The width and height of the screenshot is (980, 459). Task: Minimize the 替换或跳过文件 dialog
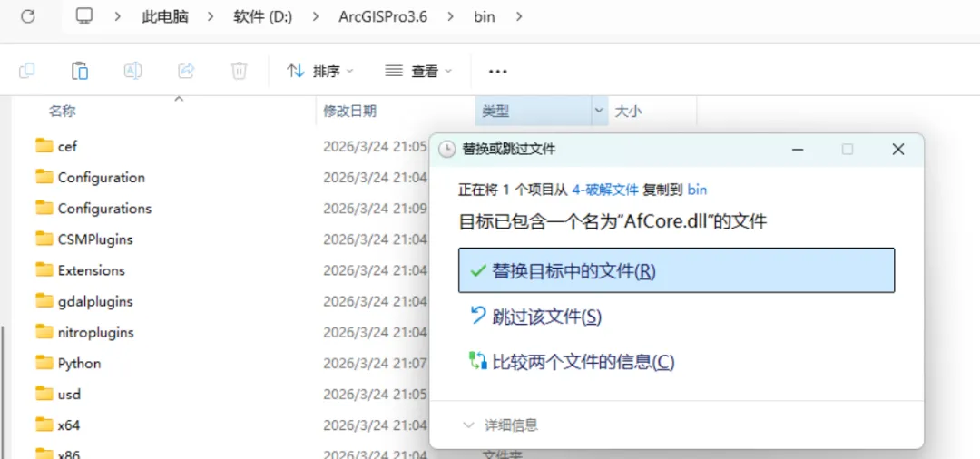798,150
